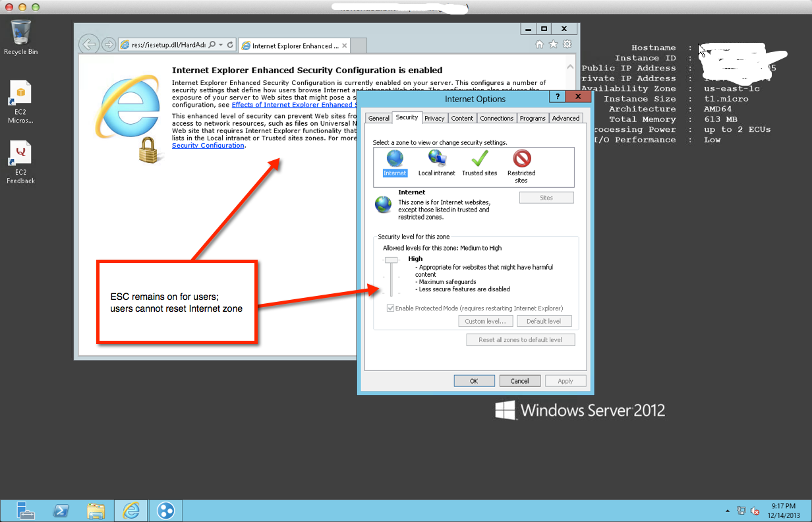Open the Security Configuration link

tap(208, 145)
